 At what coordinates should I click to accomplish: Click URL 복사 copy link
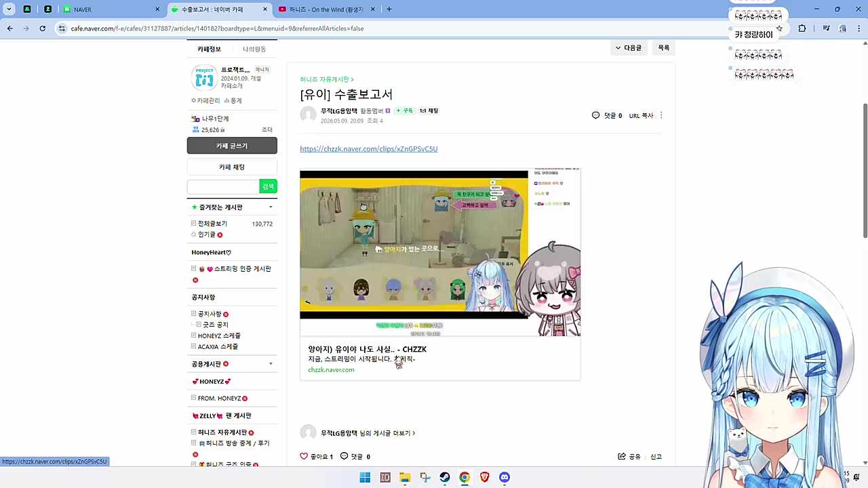[x=641, y=116]
